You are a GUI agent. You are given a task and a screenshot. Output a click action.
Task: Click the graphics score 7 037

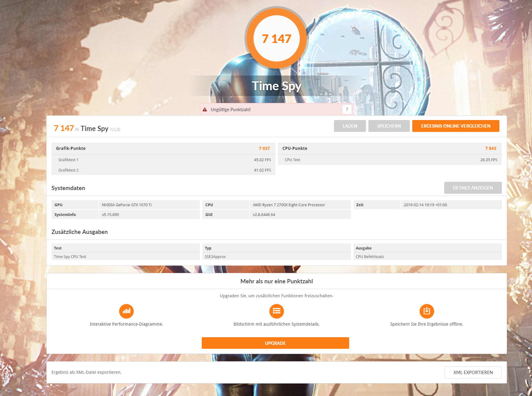264,148
